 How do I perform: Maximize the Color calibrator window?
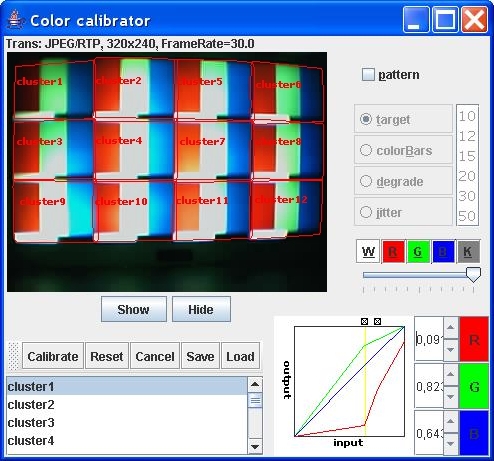coord(445,20)
